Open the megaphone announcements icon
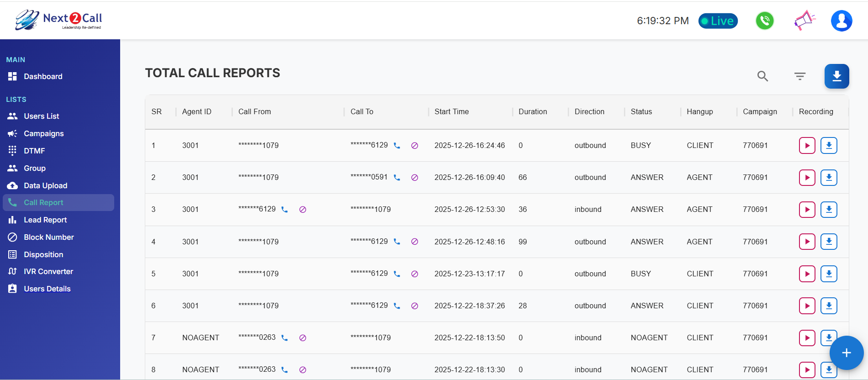868x380 pixels. pyautogui.click(x=804, y=21)
